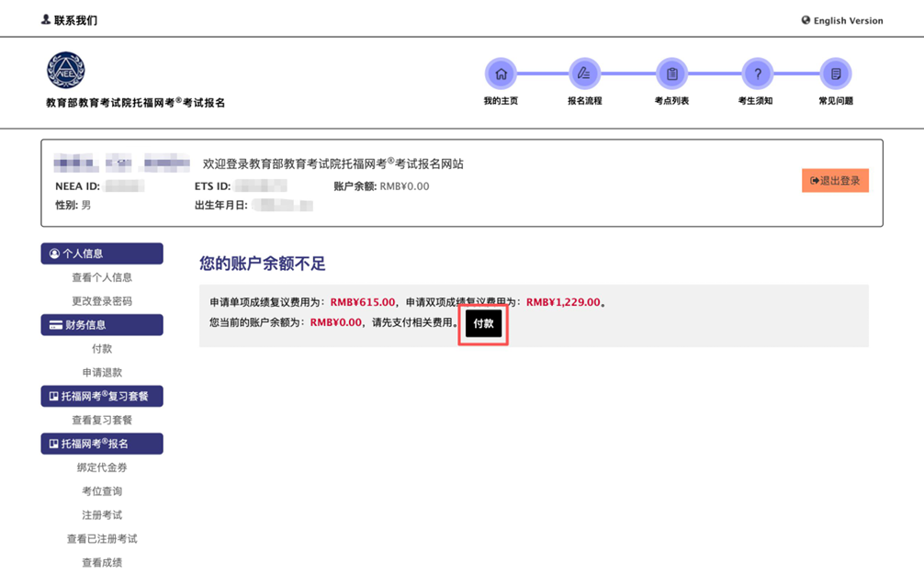
Task: Open 付款 under 财务信息 in sidebar
Action: (x=102, y=349)
